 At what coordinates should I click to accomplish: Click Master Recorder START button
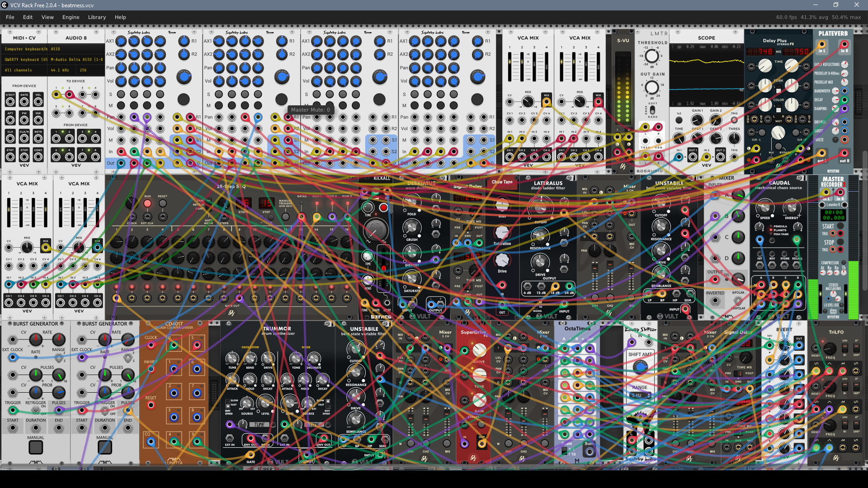point(840,226)
